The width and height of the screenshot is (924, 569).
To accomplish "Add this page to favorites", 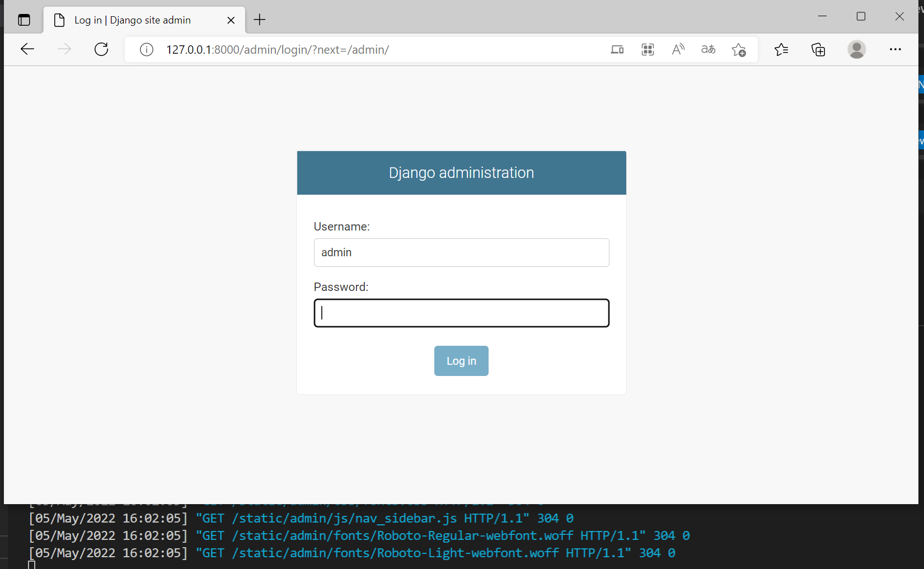I will 739,50.
